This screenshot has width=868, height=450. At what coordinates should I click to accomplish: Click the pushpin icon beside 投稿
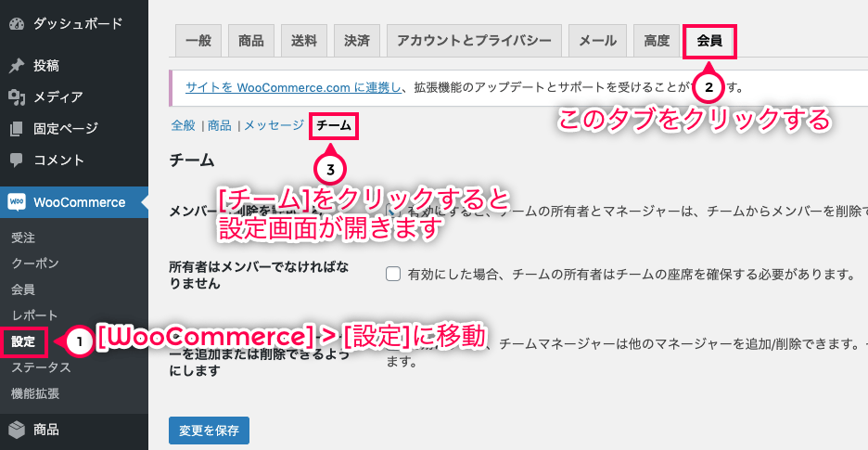17,66
